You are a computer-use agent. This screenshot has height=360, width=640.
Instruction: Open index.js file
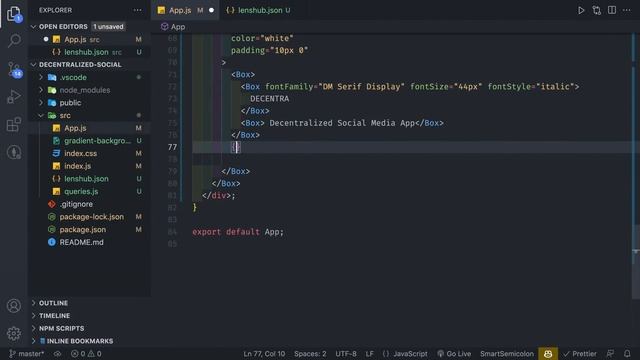point(89,166)
